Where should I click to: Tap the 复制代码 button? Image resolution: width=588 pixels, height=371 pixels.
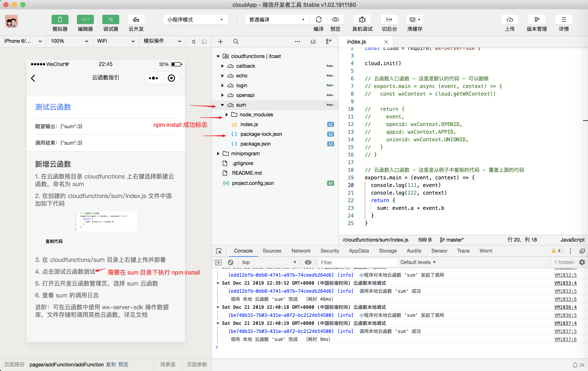point(54,241)
